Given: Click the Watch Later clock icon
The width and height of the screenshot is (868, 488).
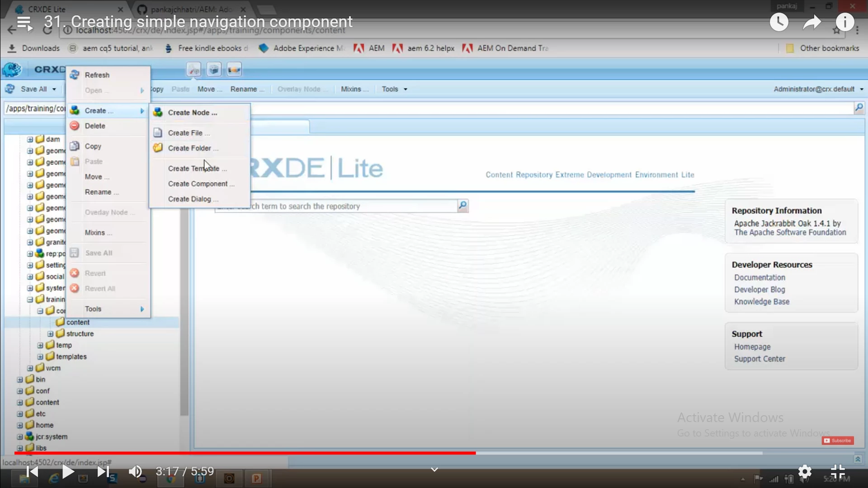Looking at the screenshot, I should point(779,22).
